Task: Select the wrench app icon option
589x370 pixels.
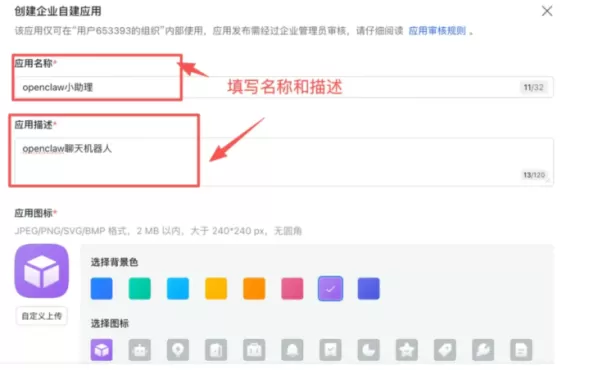Action: (483, 350)
